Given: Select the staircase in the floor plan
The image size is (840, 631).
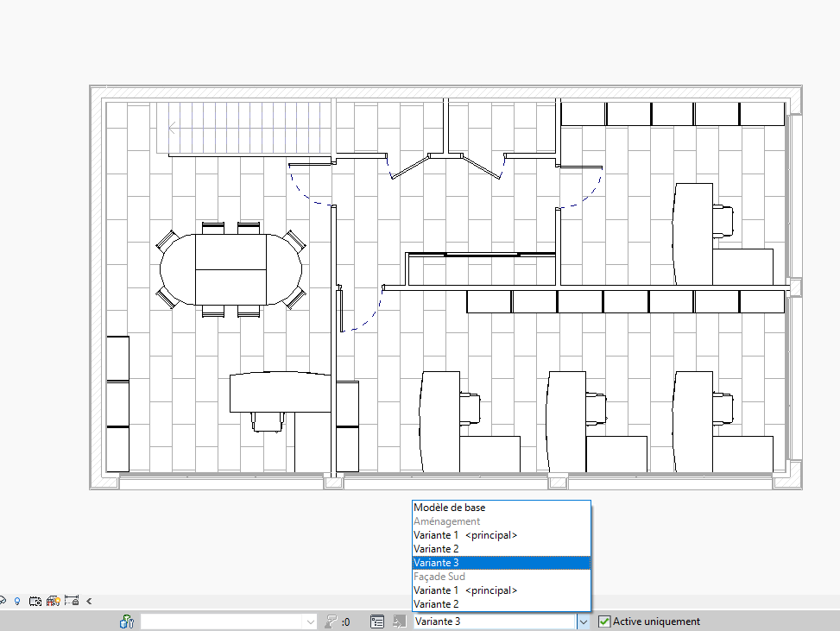Looking at the screenshot, I should coord(243,128).
